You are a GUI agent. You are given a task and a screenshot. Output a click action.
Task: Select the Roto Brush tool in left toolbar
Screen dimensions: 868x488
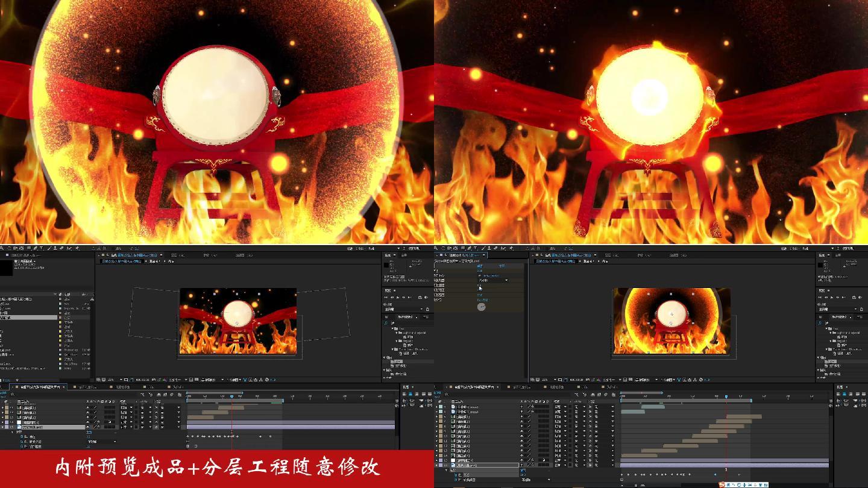69,248
